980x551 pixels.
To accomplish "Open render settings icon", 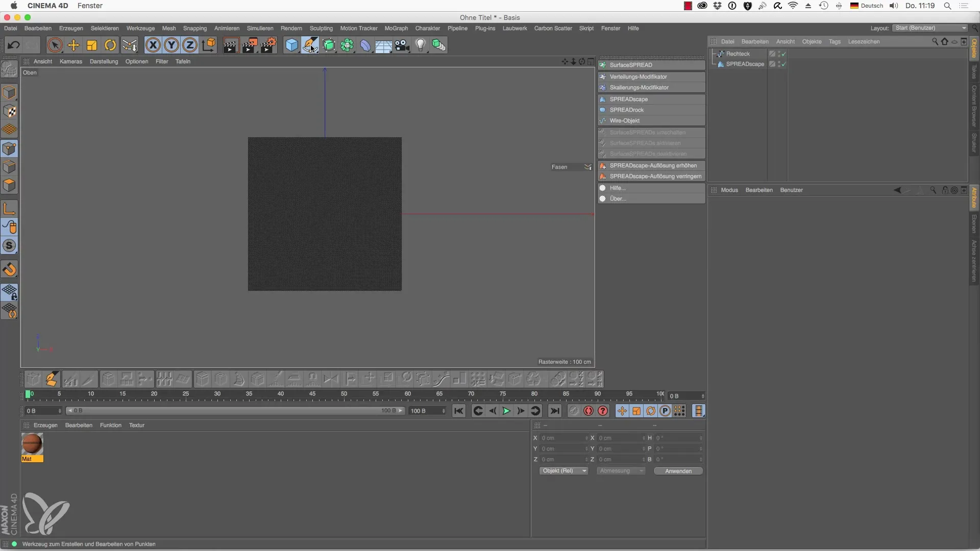I will [x=268, y=45].
